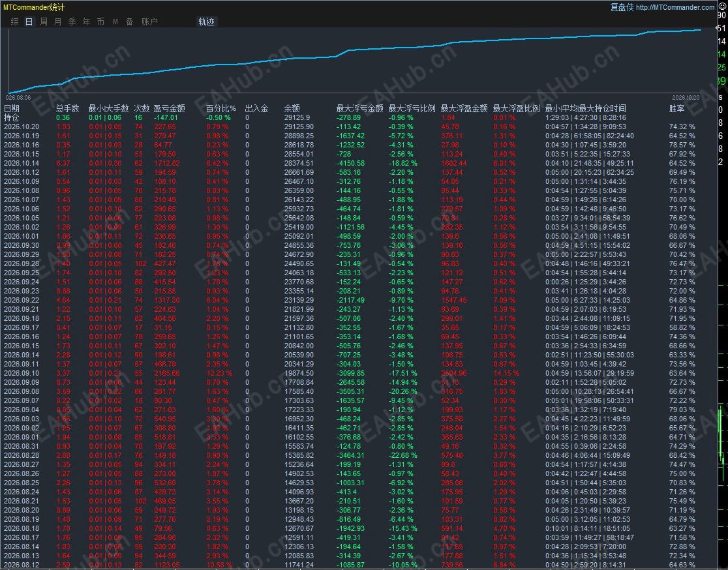Click the 最大浮盈金额 column header

pos(464,109)
